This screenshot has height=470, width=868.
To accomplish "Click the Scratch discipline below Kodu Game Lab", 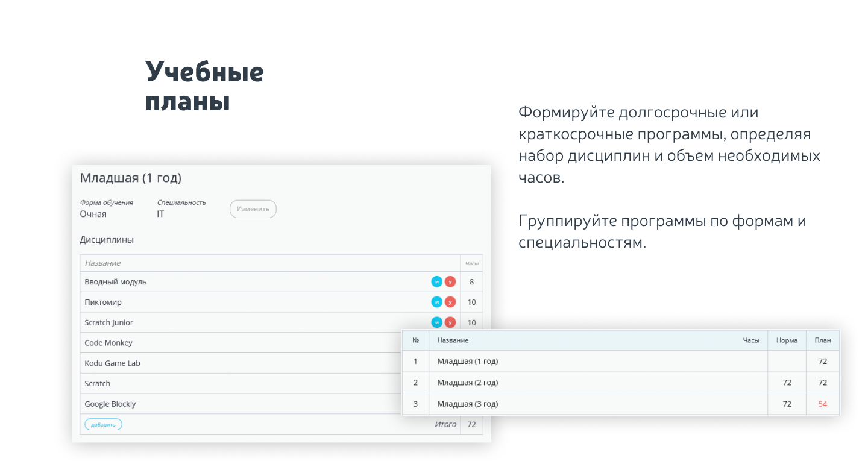I will pyautogui.click(x=98, y=383).
